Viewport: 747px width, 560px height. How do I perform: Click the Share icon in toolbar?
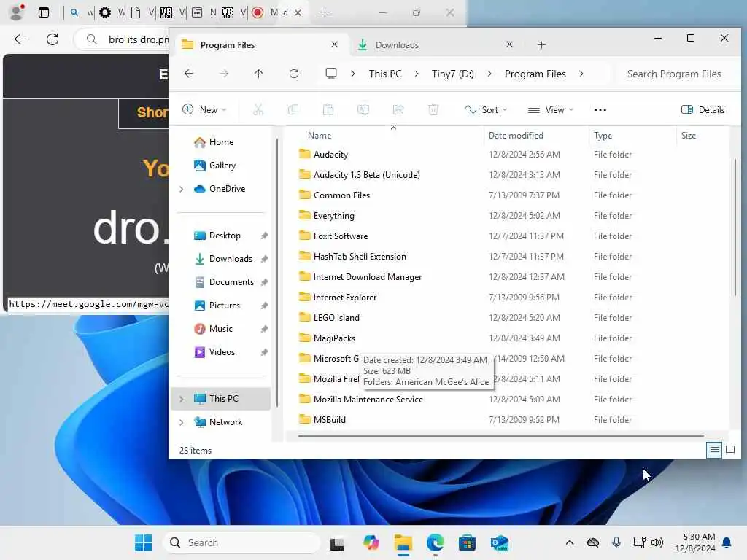click(398, 110)
